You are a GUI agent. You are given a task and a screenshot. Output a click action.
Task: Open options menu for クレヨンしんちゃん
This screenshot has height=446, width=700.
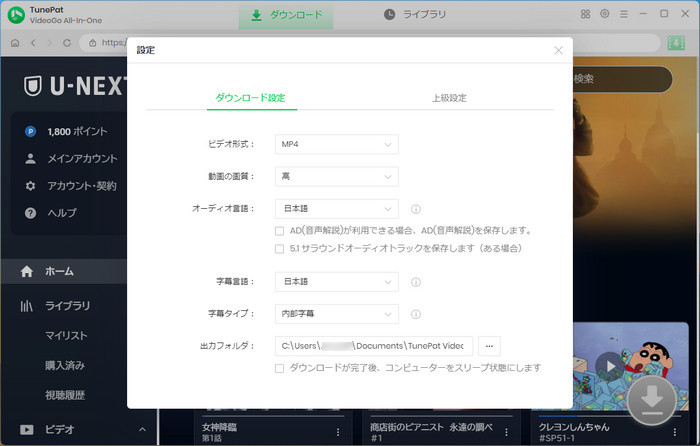coord(675,432)
